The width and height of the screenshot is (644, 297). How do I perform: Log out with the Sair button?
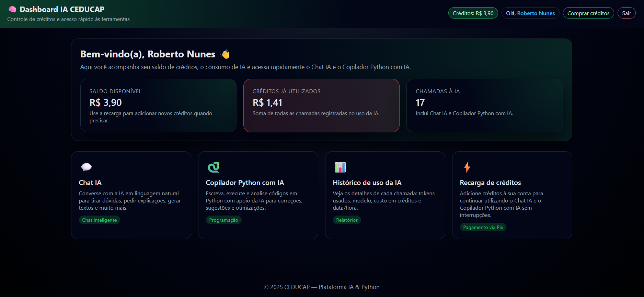pos(626,13)
